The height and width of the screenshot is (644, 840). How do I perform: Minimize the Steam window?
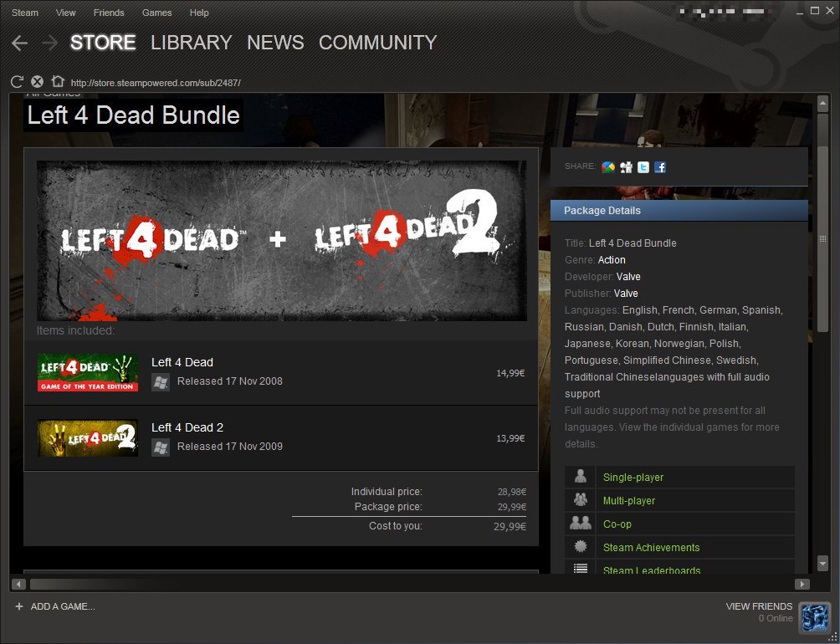tap(801, 11)
